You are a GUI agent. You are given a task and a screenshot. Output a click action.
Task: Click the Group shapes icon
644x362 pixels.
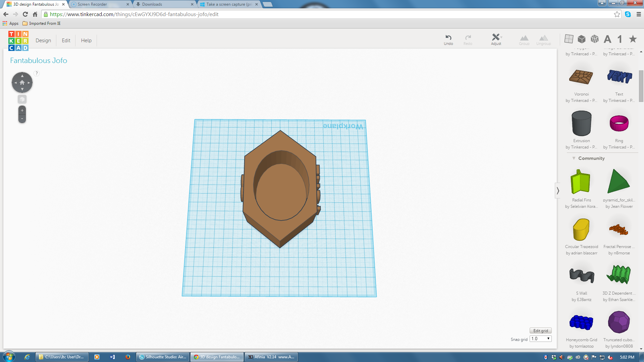(x=524, y=38)
